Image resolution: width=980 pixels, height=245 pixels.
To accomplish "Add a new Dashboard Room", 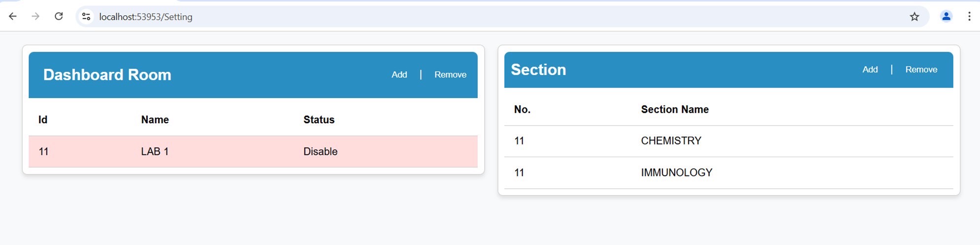I will pyautogui.click(x=399, y=74).
